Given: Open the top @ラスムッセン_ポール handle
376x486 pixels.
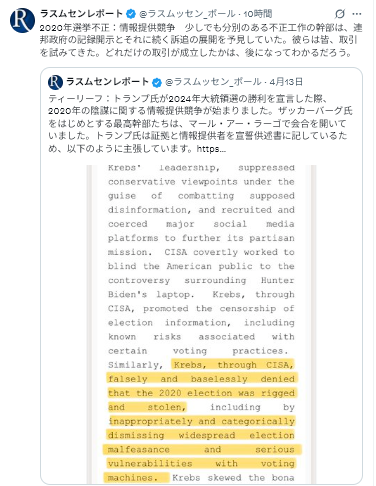Looking at the screenshot, I should click(x=187, y=14).
